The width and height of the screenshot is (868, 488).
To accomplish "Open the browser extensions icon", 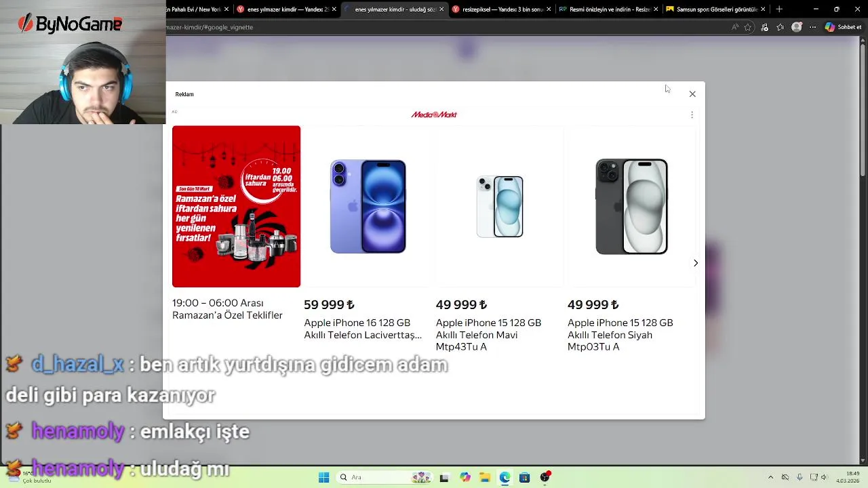I will click(764, 27).
